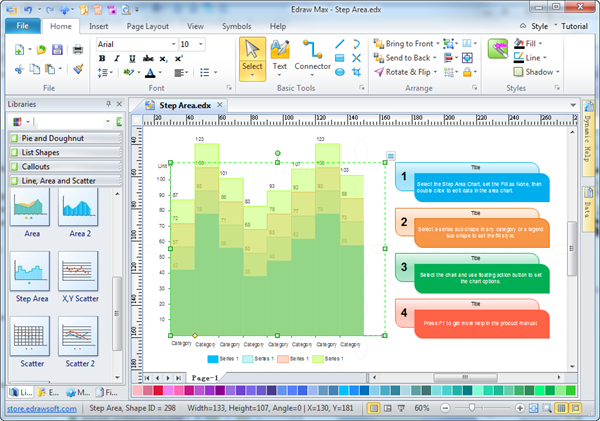The height and width of the screenshot is (421, 600).
Task: Select the Text tool in Basic Tools
Action: tap(280, 56)
